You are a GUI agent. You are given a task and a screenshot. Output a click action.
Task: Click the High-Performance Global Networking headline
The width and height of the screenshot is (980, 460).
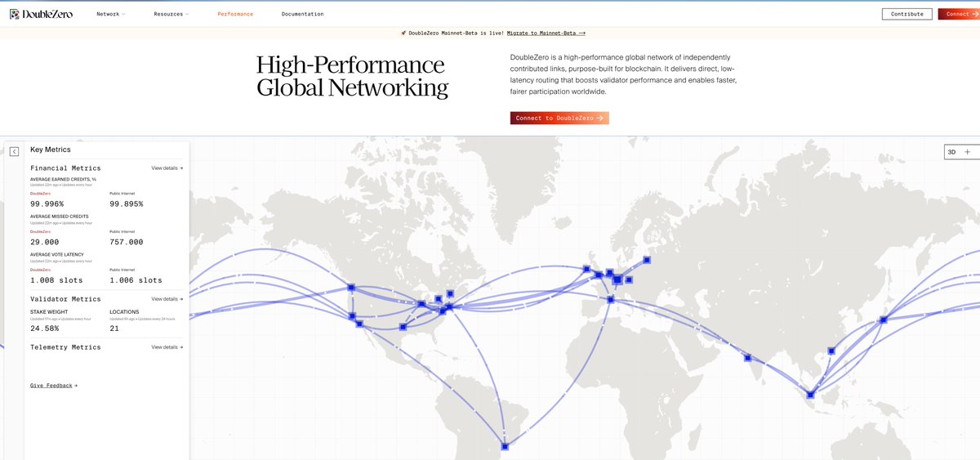(352, 77)
